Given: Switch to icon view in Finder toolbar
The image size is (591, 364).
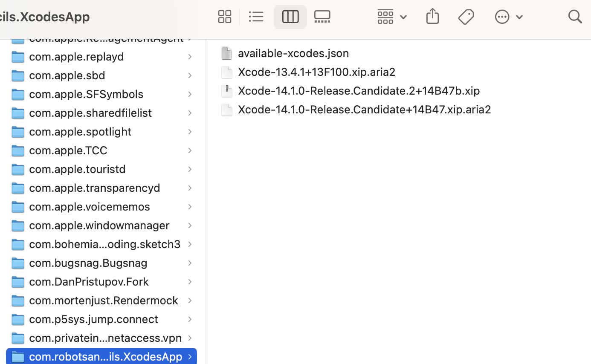Looking at the screenshot, I should point(225,17).
